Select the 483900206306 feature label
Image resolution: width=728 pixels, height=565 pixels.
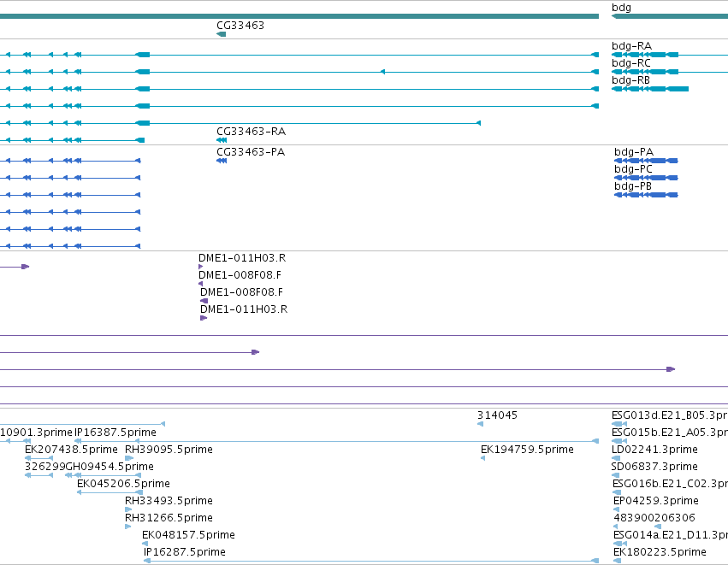(x=654, y=518)
